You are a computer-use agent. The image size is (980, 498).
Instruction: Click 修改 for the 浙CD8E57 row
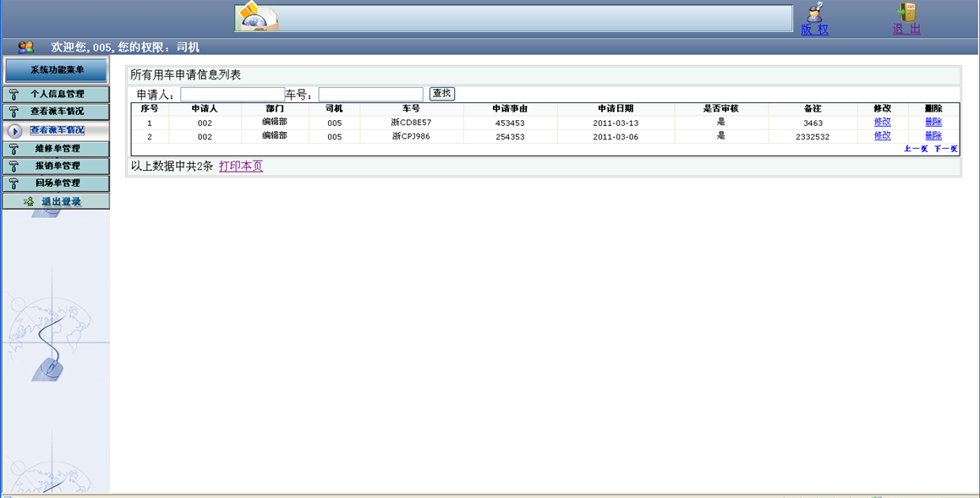point(882,123)
